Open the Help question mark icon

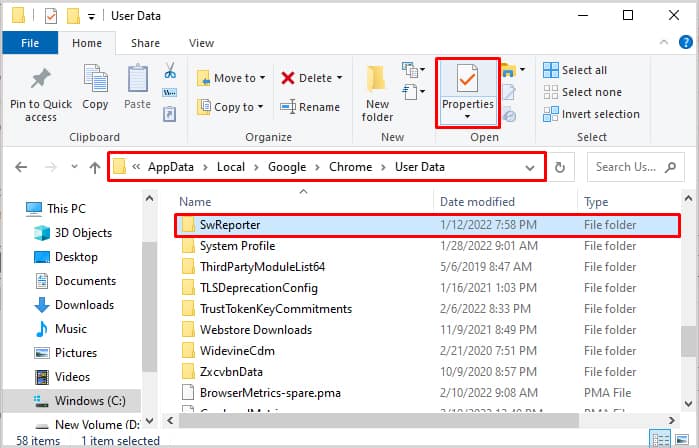point(685,42)
